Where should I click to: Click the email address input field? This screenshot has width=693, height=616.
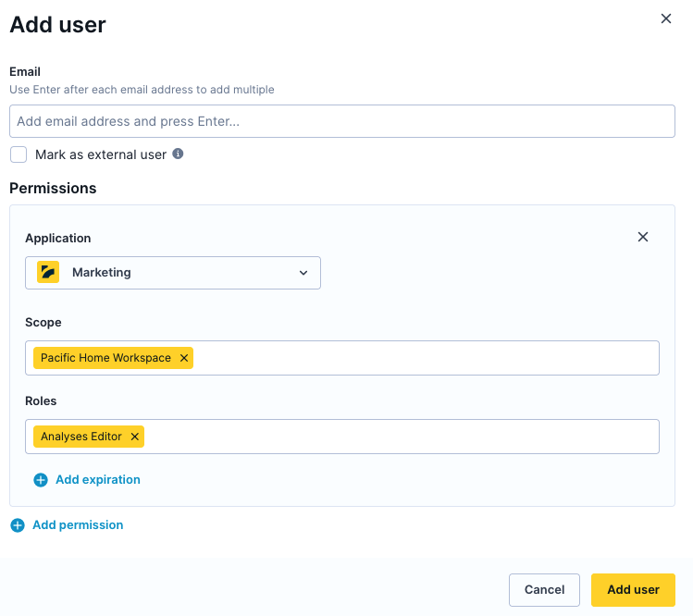click(x=342, y=121)
